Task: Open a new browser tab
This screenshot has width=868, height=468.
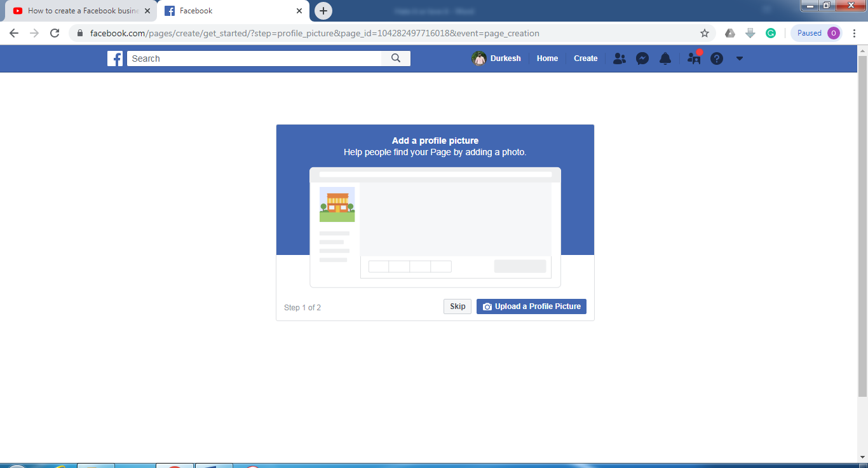Action: pos(323,11)
